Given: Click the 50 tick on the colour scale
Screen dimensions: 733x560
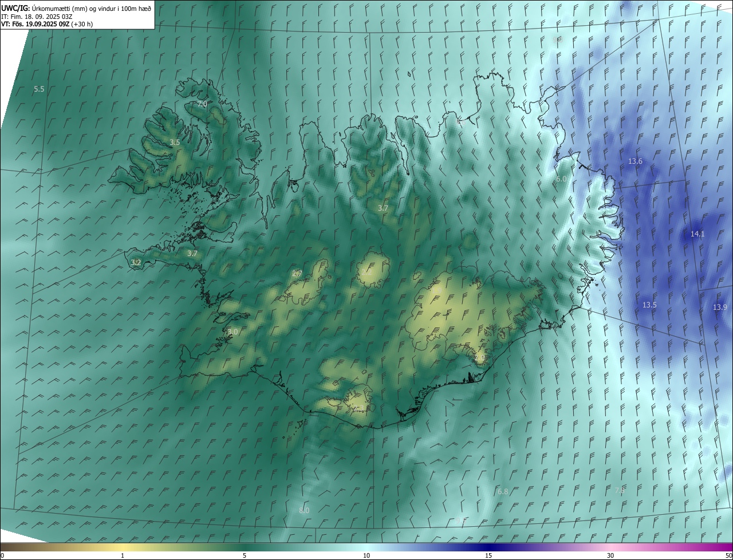Looking at the screenshot, I should click(x=728, y=556).
